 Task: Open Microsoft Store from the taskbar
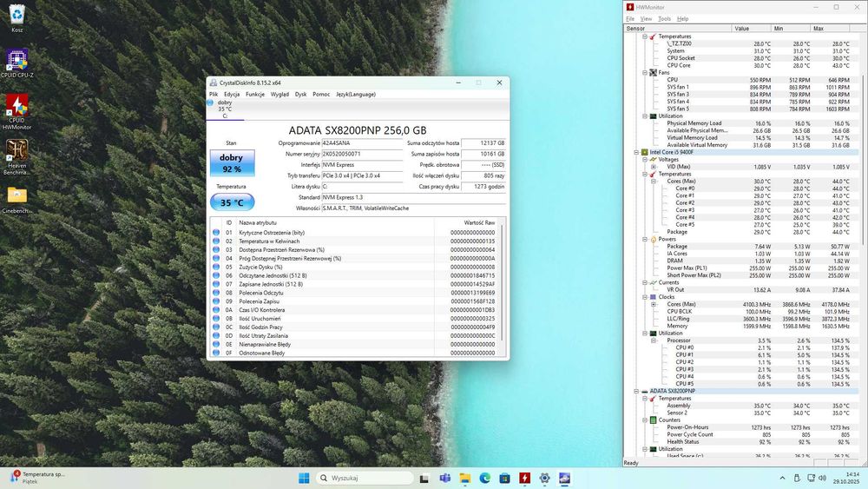click(505, 478)
